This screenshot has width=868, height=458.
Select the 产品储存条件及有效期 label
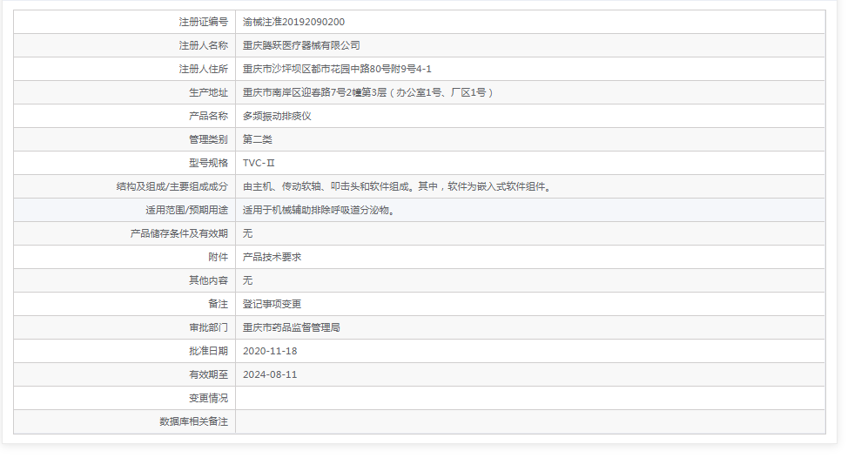pos(178,233)
